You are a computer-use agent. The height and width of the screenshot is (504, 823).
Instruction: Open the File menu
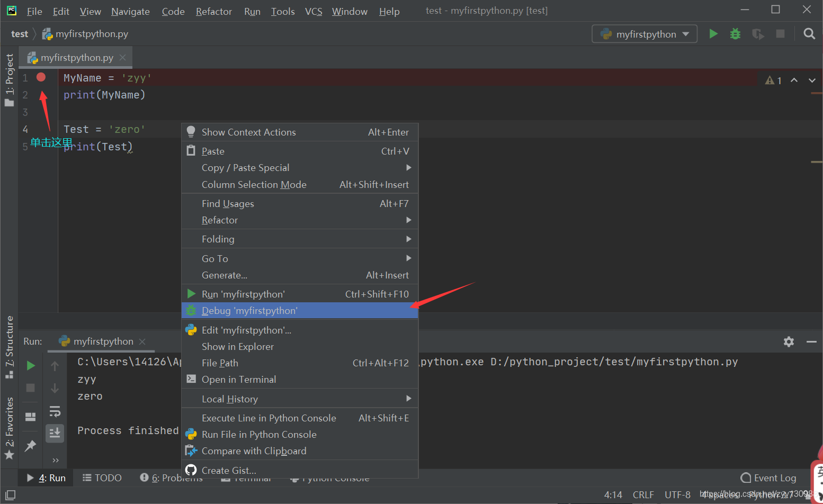coord(34,11)
